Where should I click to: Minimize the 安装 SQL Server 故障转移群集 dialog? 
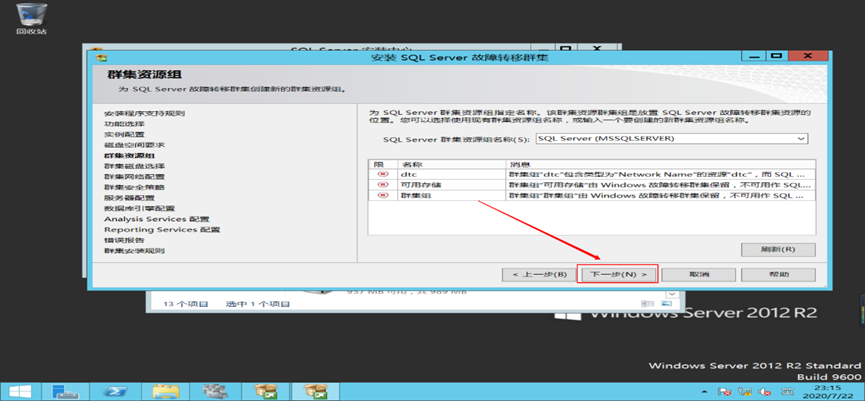tap(754, 56)
